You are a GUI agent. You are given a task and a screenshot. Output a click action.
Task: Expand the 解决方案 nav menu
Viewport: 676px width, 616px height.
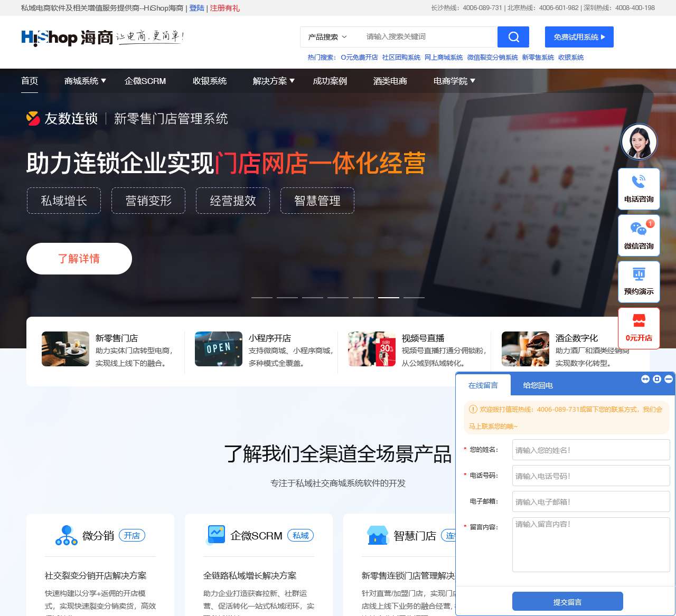click(x=274, y=81)
